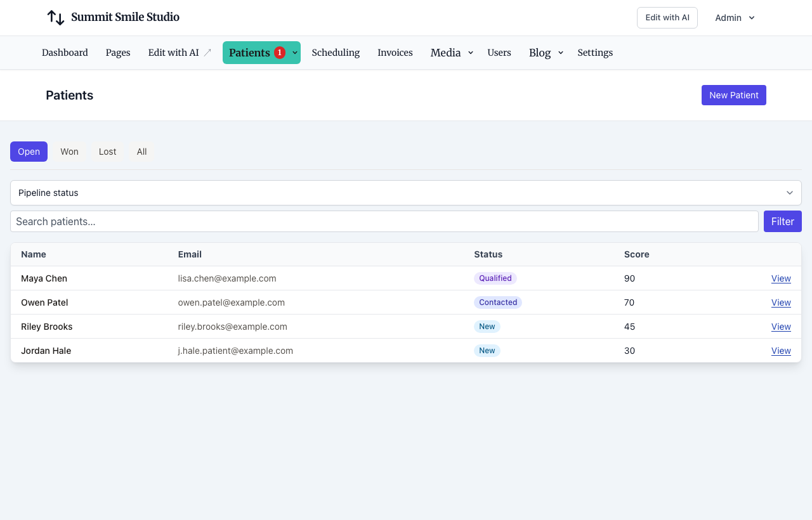
Task: Click the score value 70
Action: [x=629, y=302]
